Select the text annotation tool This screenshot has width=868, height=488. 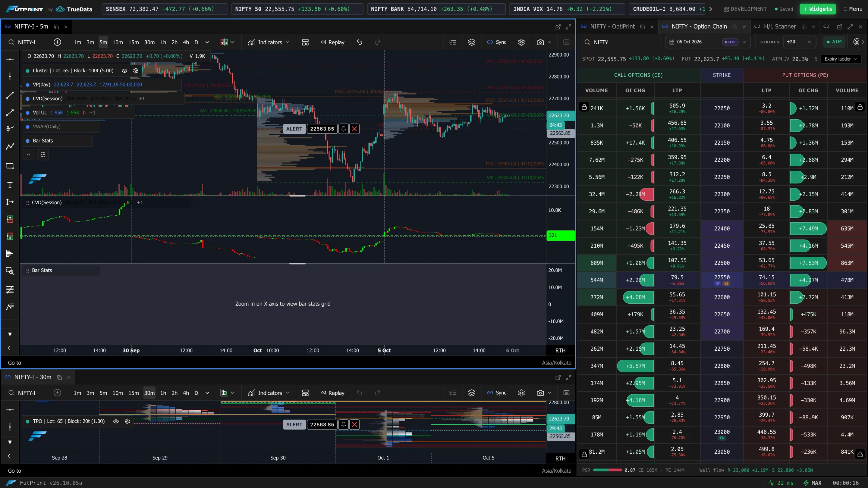pos(10,185)
